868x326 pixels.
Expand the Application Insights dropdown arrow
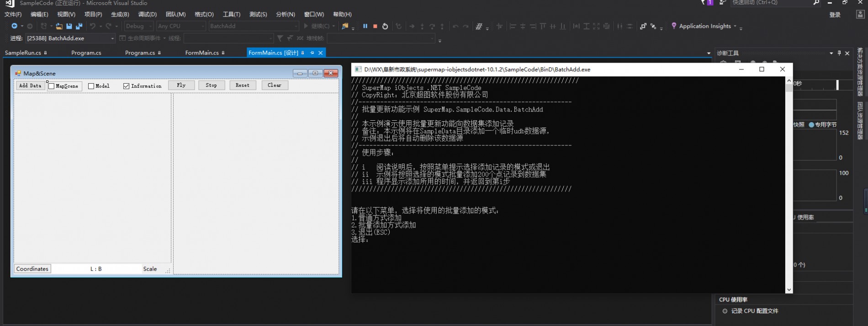pyautogui.click(x=735, y=26)
